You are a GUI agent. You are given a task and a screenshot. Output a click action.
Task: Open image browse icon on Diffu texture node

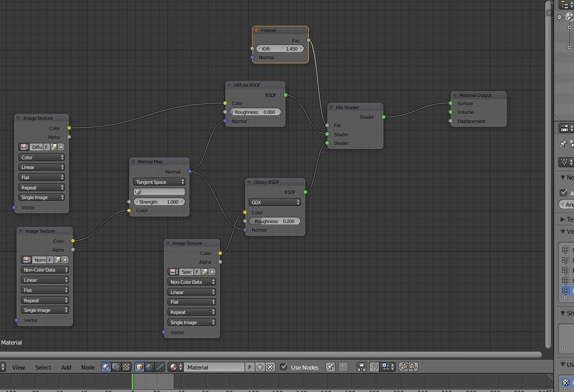(24, 147)
